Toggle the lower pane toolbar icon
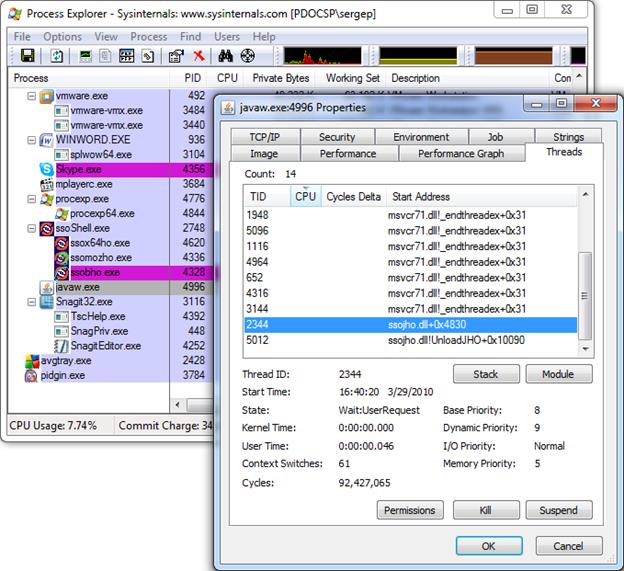 tap(127, 56)
